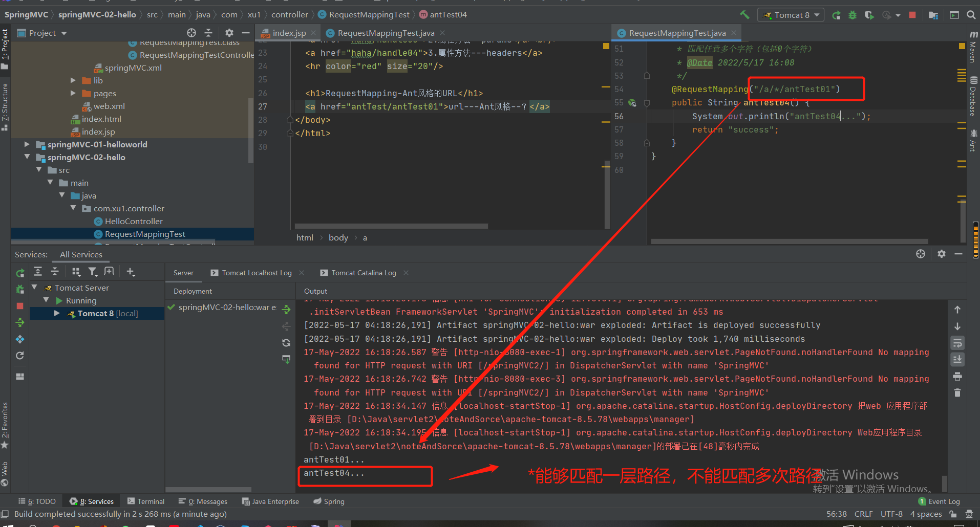This screenshot has width=980, height=527.
Task: Click Expand All icon in Services toolbar
Action: 38,272
